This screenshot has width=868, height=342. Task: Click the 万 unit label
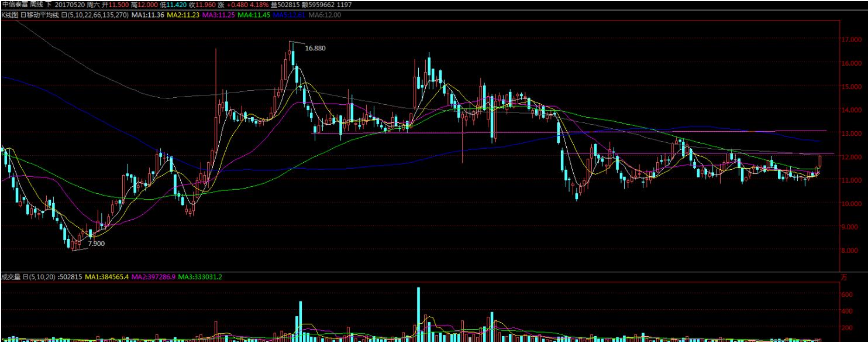[x=845, y=276]
